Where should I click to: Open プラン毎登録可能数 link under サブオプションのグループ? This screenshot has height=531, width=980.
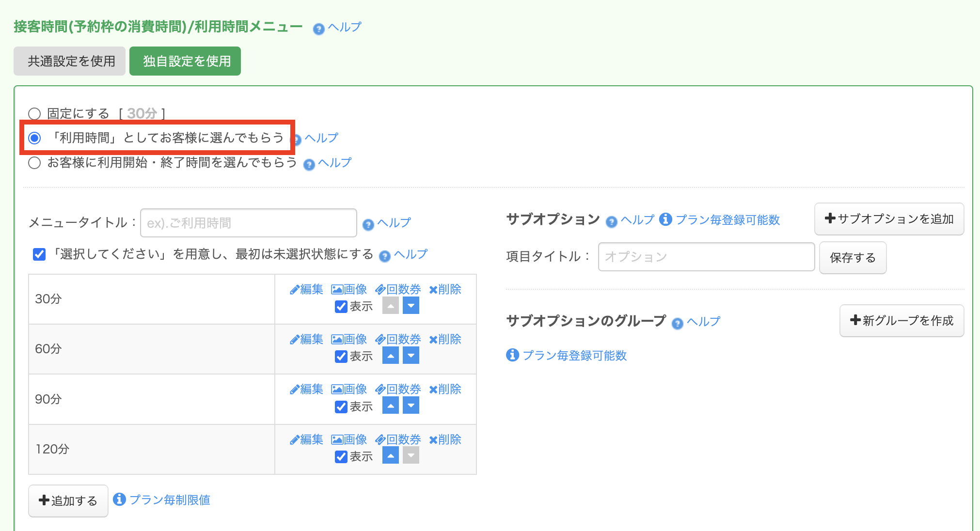point(574,356)
